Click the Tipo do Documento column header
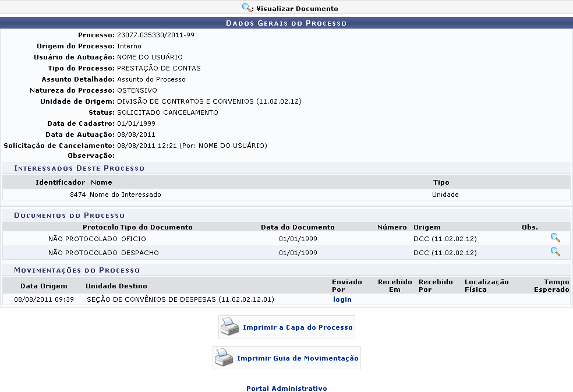This screenshot has height=392, width=573. click(156, 227)
